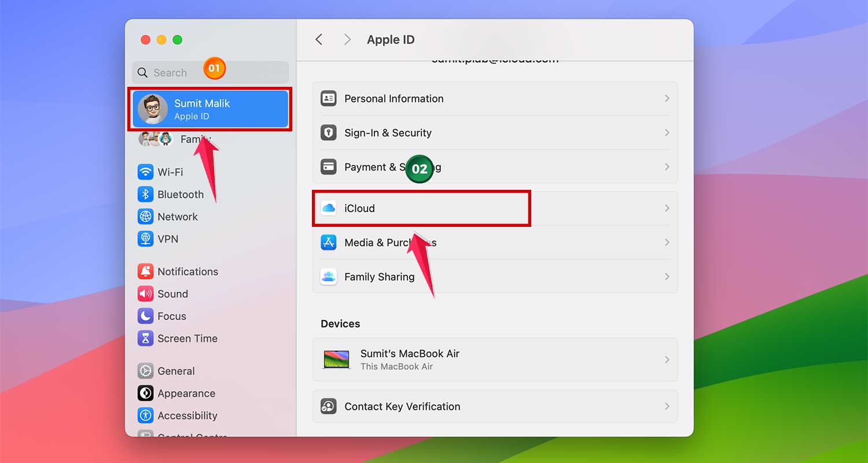This screenshot has height=463, width=868.
Task: Select the Wi-Fi icon in the sidebar
Action: point(145,172)
